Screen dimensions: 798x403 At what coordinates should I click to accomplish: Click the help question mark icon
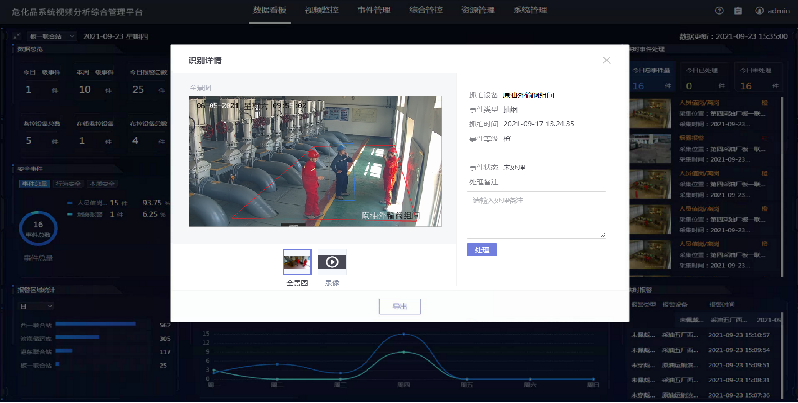coord(719,10)
